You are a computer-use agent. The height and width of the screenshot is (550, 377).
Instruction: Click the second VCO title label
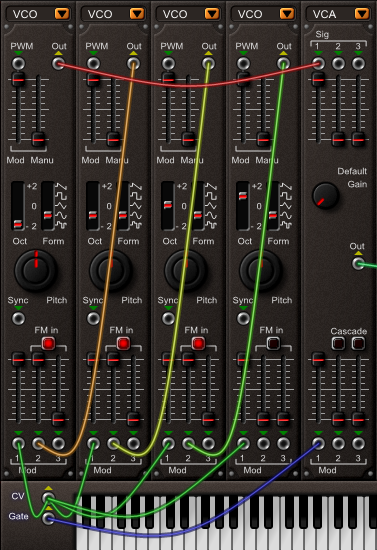pos(100,14)
